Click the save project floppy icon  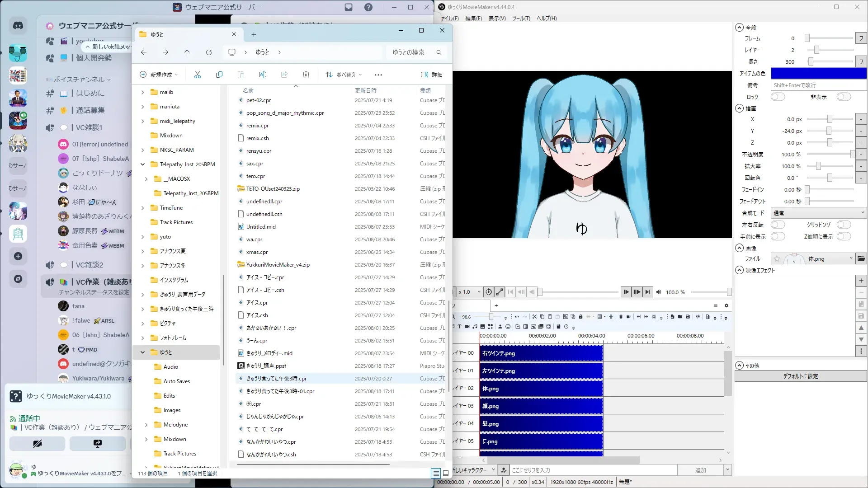coord(688,317)
